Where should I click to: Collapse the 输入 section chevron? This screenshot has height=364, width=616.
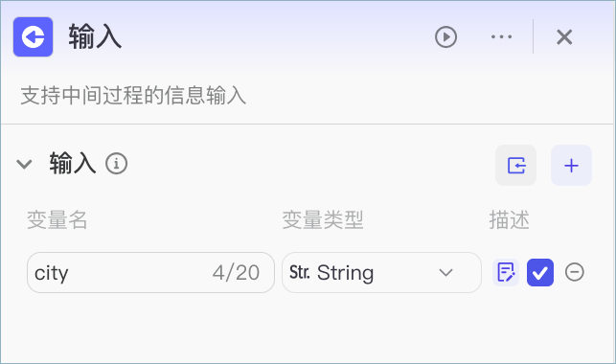coord(24,164)
